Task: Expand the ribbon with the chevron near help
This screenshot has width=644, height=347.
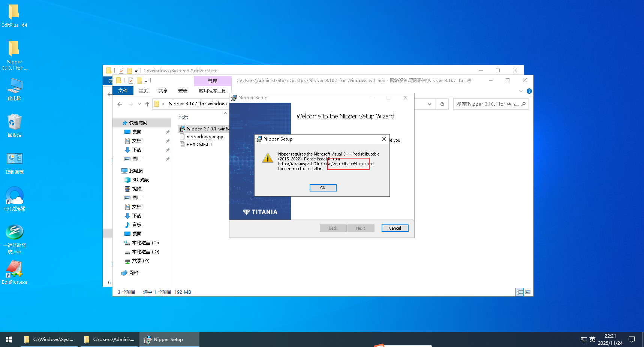Action: point(521,91)
